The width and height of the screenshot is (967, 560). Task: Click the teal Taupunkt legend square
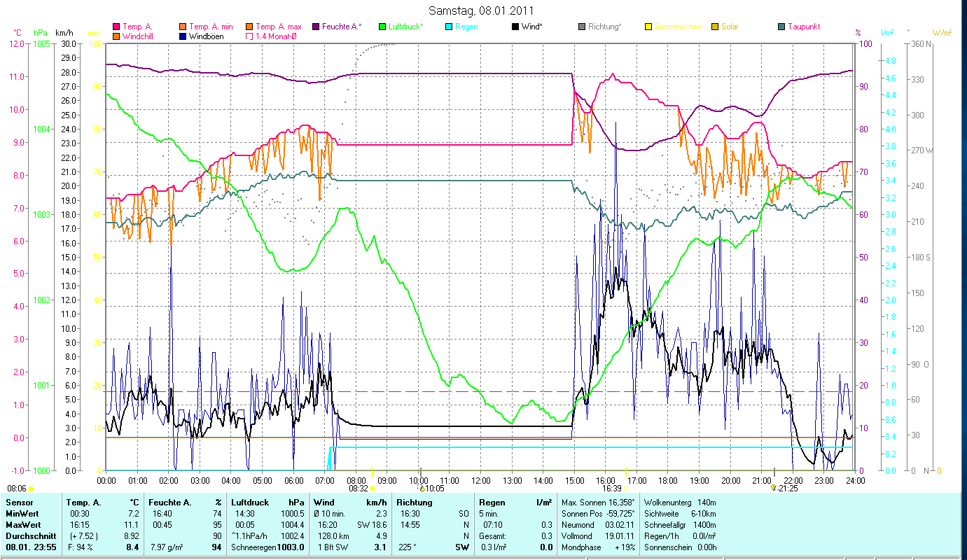(x=782, y=27)
